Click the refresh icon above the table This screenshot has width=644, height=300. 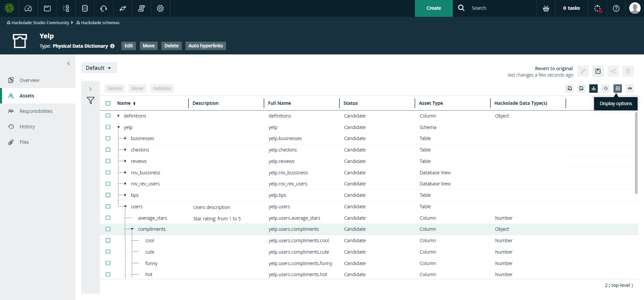pyautogui.click(x=606, y=88)
